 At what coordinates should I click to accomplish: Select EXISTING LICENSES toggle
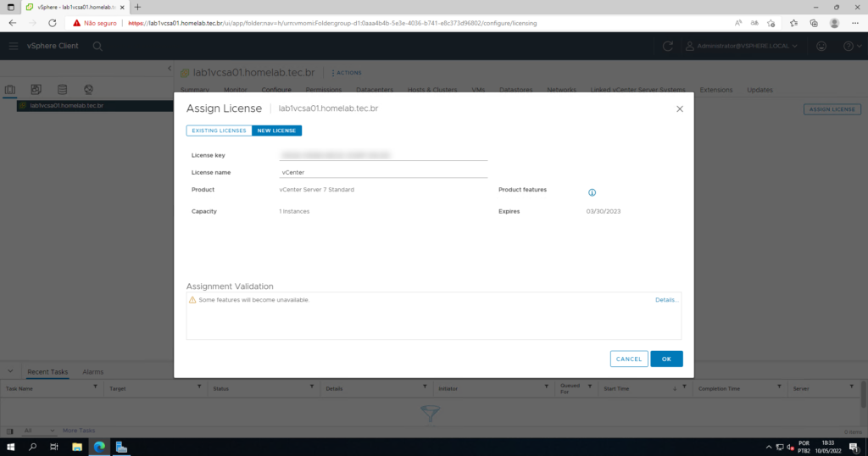click(220, 131)
